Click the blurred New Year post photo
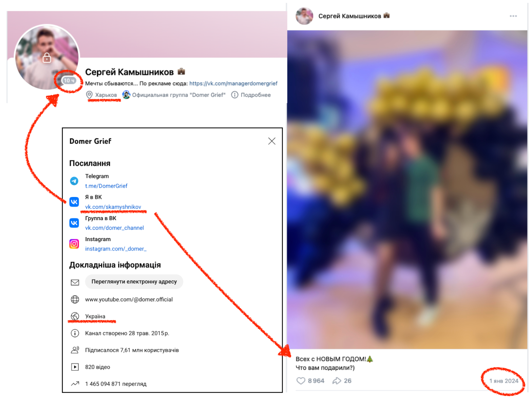Image resolution: width=532 pixels, height=398 pixels. [x=407, y=189]
